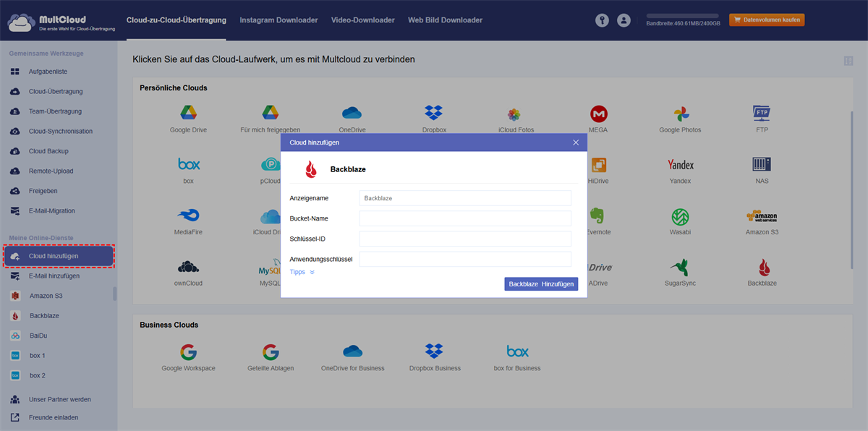Select Google Workspace business cloud

coord(188,352)
